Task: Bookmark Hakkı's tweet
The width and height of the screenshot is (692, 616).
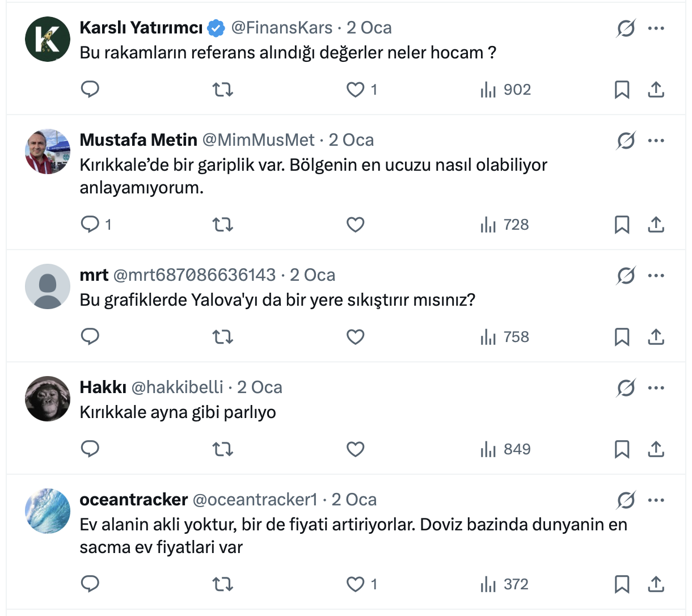Action: (x=622, y=449)
